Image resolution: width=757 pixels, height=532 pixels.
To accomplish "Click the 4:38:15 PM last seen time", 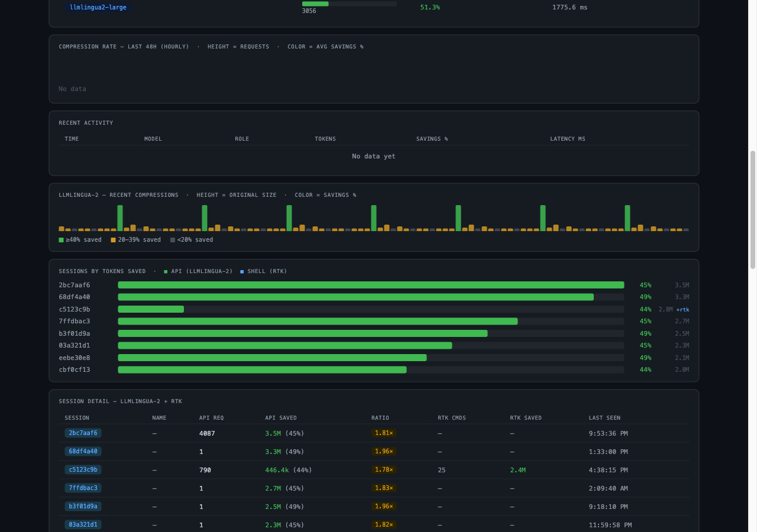I will point(609,470).
